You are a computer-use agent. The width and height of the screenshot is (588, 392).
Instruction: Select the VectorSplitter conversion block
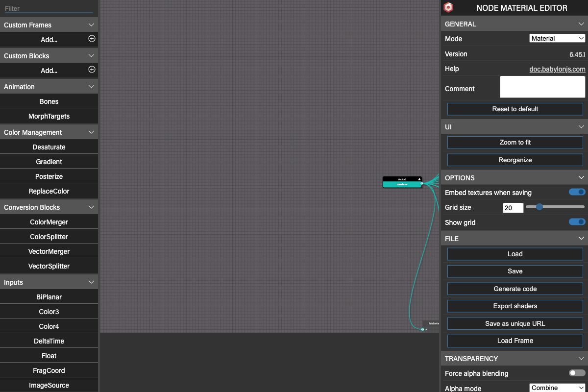pyautogui.click(x=49, y=266)
